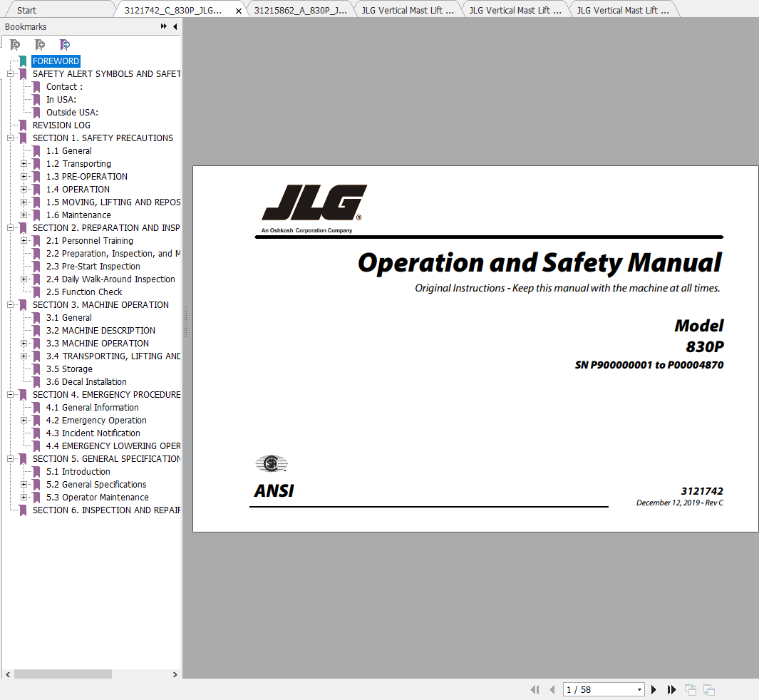Viewport: 759px width, 700px height.
Task: Expand the 1.5 MOVING, LIFTING bookmark
Action: (x=24, y=202)
